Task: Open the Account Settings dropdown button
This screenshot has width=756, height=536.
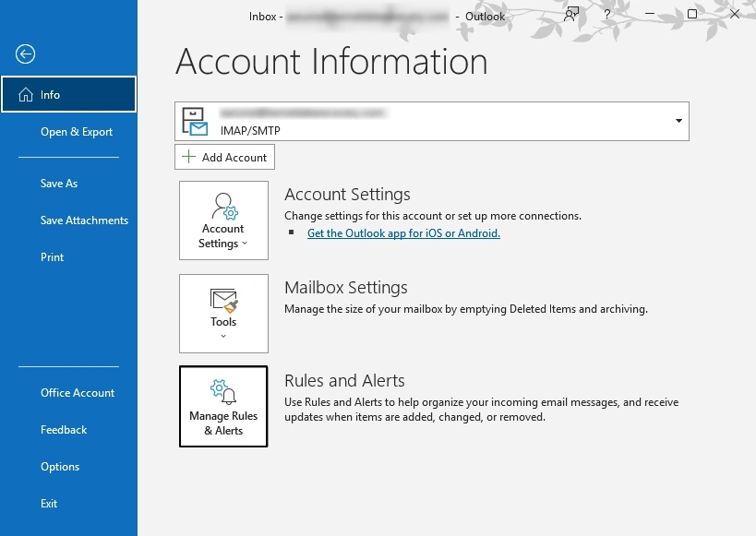Action: point(223,220)
